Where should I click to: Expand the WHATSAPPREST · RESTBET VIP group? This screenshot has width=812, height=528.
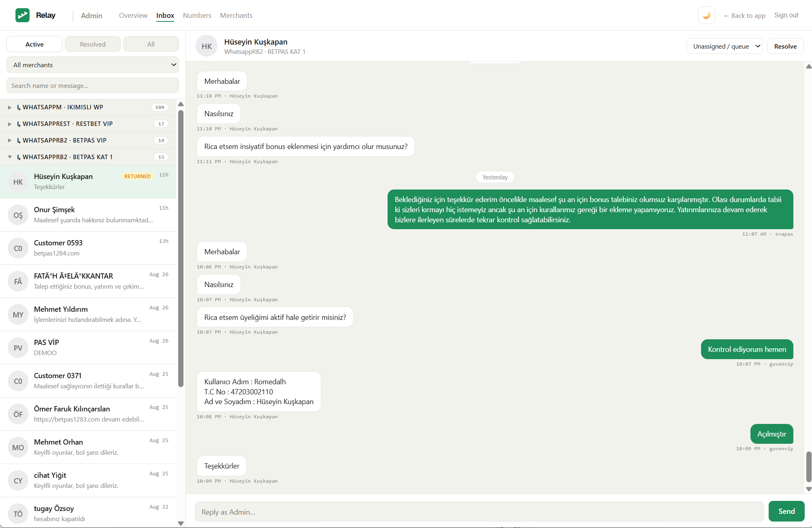tap(88, 124)
